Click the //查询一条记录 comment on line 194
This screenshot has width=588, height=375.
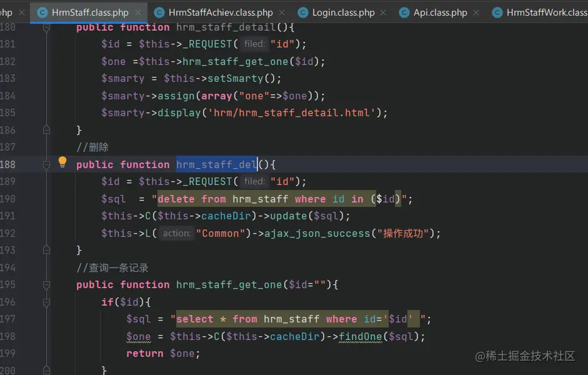(x=112, y=267)
